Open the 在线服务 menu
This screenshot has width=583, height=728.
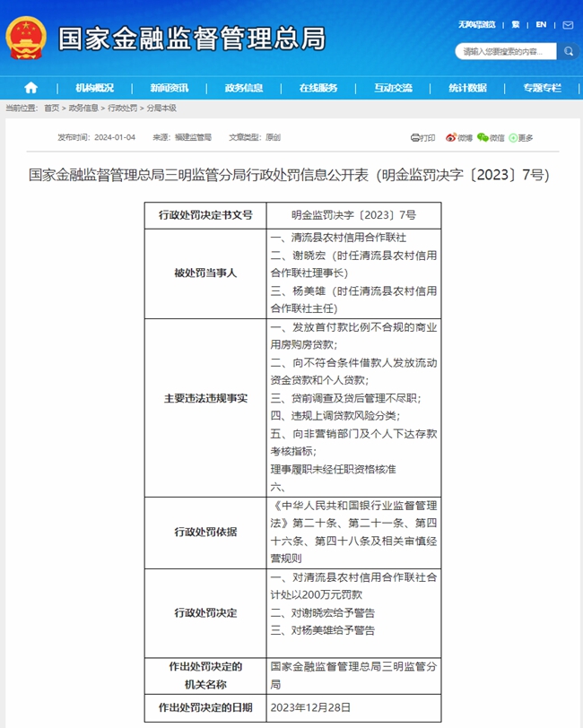318,88
